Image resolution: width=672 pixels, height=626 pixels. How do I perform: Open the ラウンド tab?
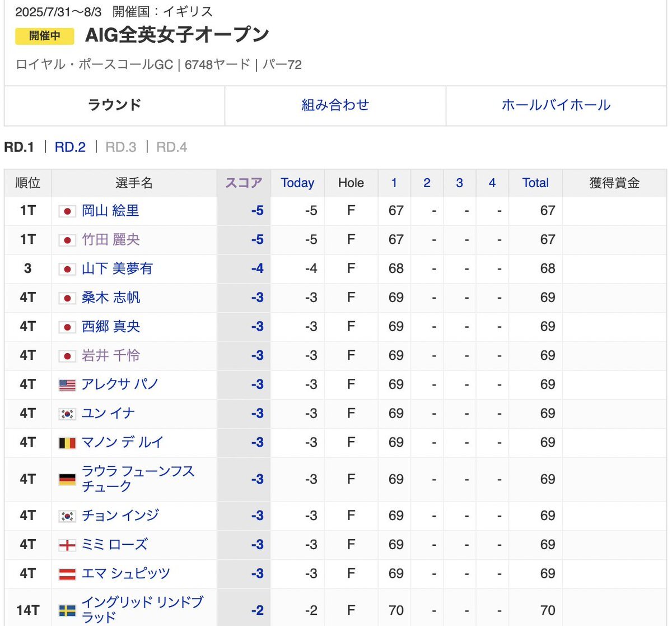click(114, 105)
